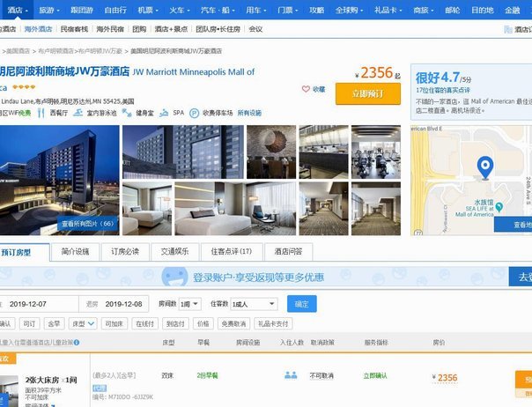Click the occupancy two-person icon

(x=291, y=375)
